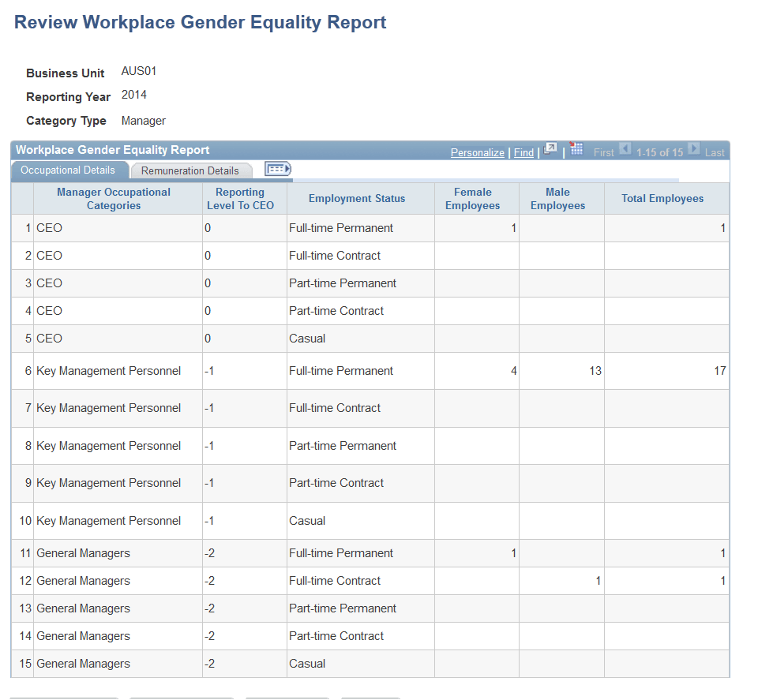This screenshot has width=758, height=700.
Task: Click the previous page arrow
Action: point(625,150)
